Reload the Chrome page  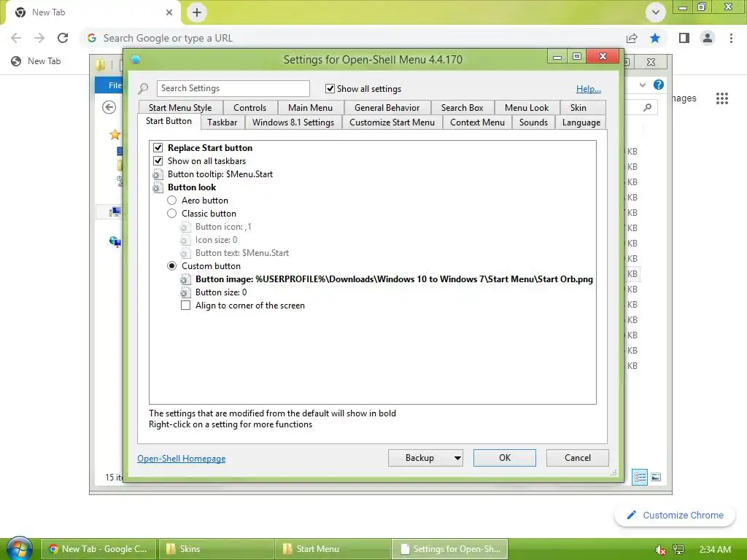(63, 38)
